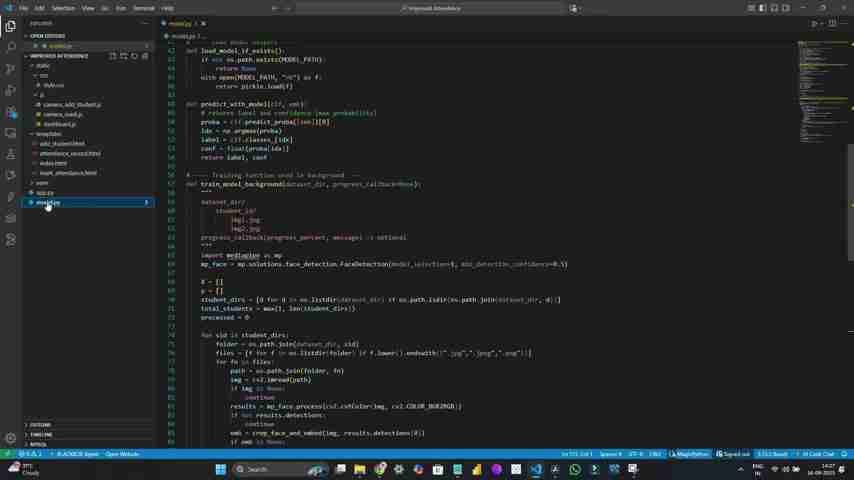Image resolution: width=854 pixels, height=480 pixels.
Task: Open the Search view in activity bar
Action: click(x=11, y=47)
